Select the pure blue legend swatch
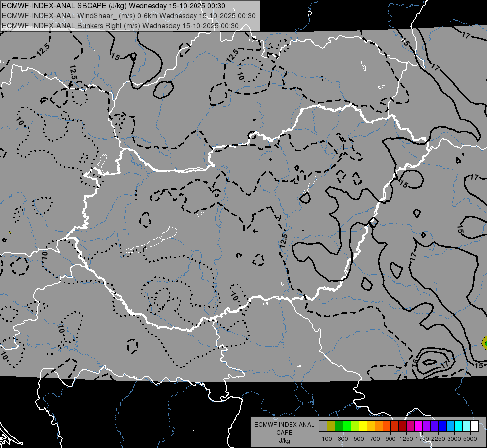Screen dimensions: 487x448 pyautogui.click(x=442, y=426)
